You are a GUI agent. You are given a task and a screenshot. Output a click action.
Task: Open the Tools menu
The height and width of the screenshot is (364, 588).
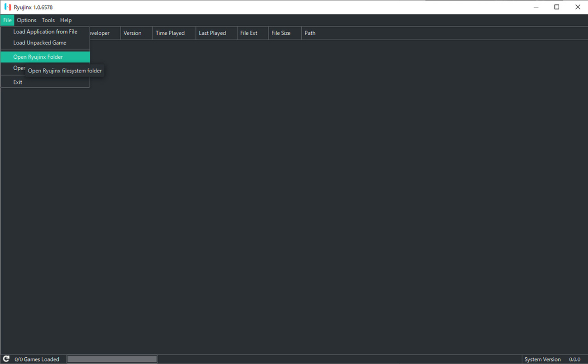(x=48, y=20)
